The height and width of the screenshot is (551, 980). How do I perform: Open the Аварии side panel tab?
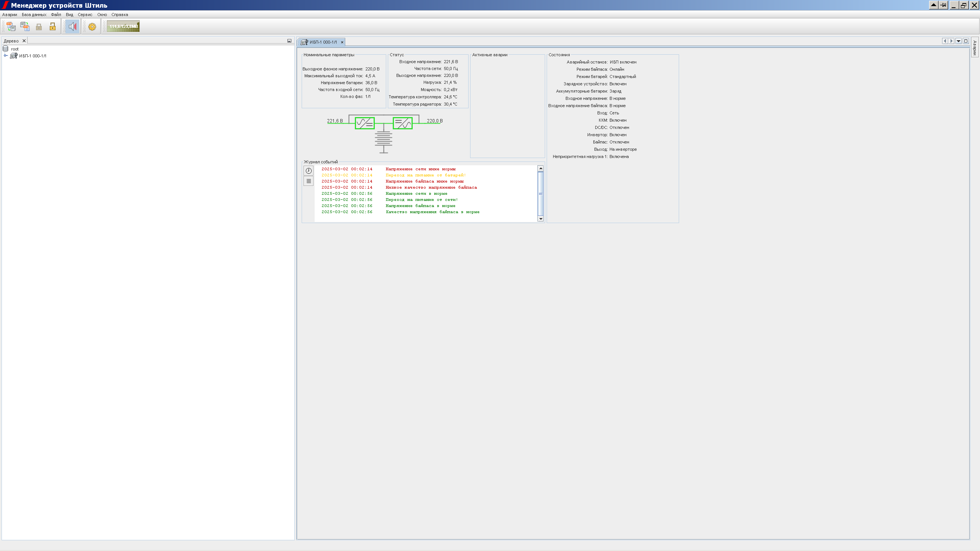(x=975, y=48)
